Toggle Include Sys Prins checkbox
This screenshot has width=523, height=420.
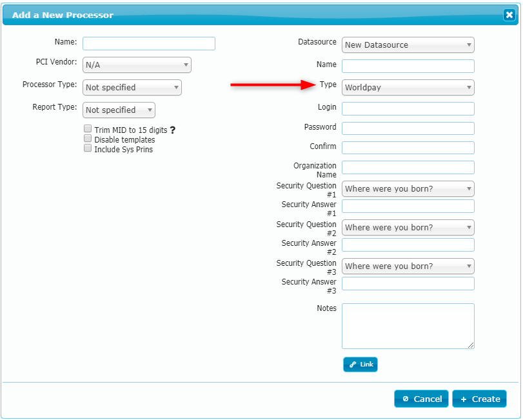click(88, 148)
